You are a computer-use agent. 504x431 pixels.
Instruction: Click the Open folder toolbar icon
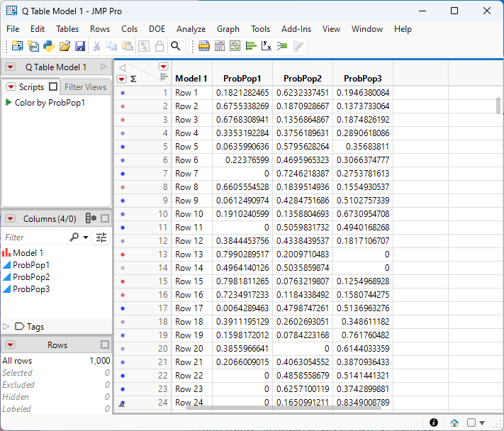click(x=65, y=46)
